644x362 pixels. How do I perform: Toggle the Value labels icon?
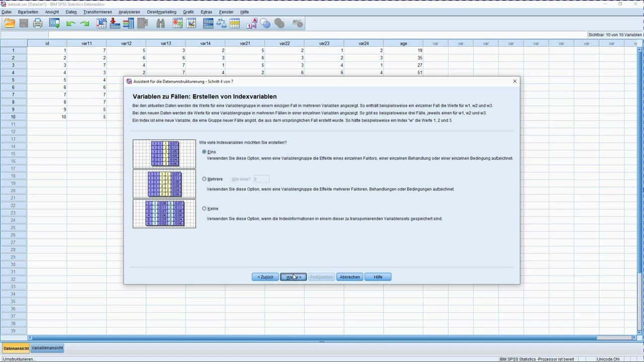tap(252, 23)
